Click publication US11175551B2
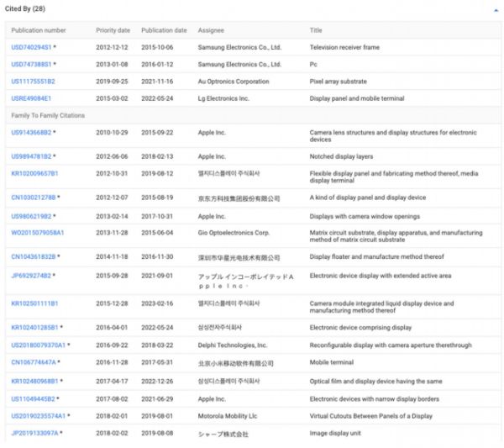Screen dimensions: 504x448 click(33, 81)
